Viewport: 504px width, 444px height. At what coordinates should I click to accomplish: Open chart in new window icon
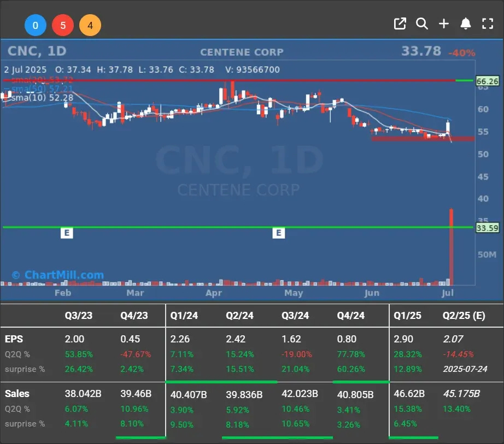coord(400,24)
